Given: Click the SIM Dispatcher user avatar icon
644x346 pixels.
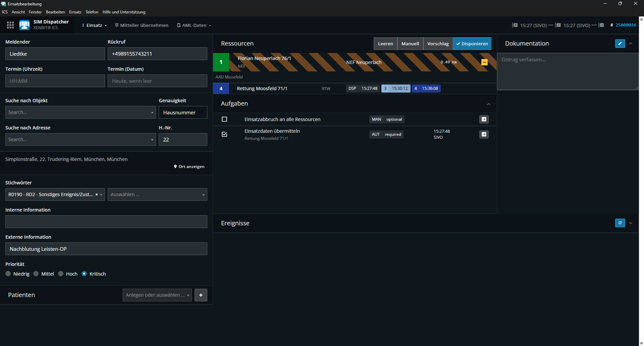Looking at the screenshot, I should point(24,25).
